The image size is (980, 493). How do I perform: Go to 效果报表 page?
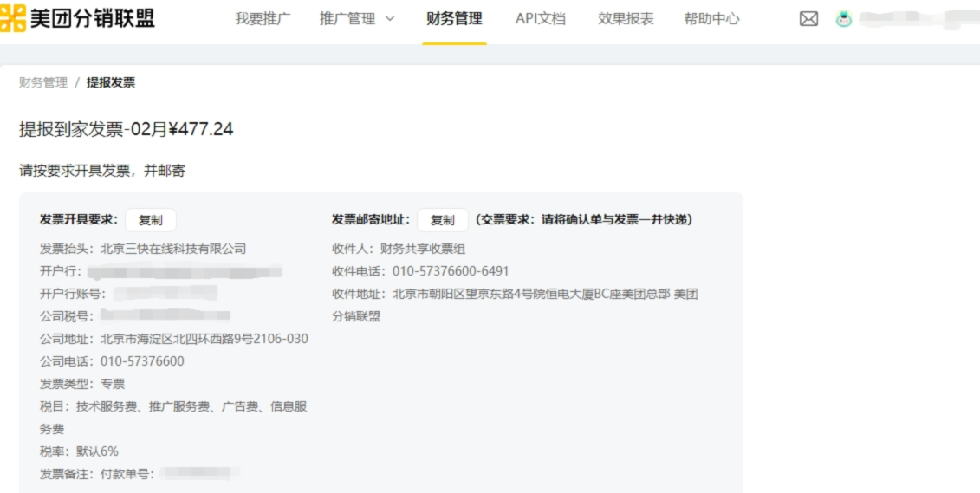pyautogui.click(x=626, y=19)
